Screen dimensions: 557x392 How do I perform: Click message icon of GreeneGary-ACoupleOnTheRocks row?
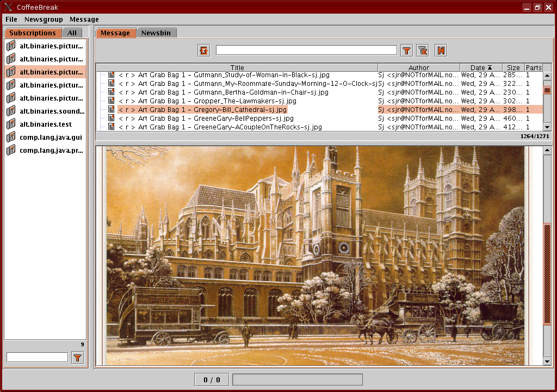[111, 127]
